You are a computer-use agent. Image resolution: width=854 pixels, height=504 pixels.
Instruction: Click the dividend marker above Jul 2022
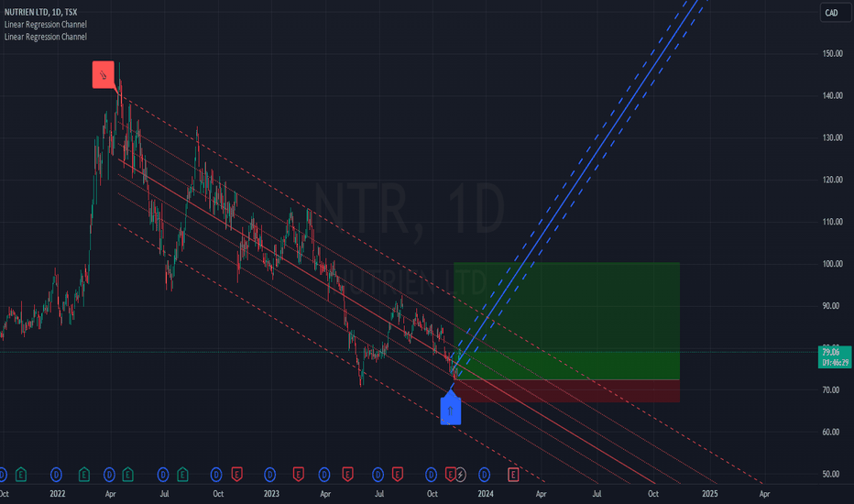tap(163, 475)
